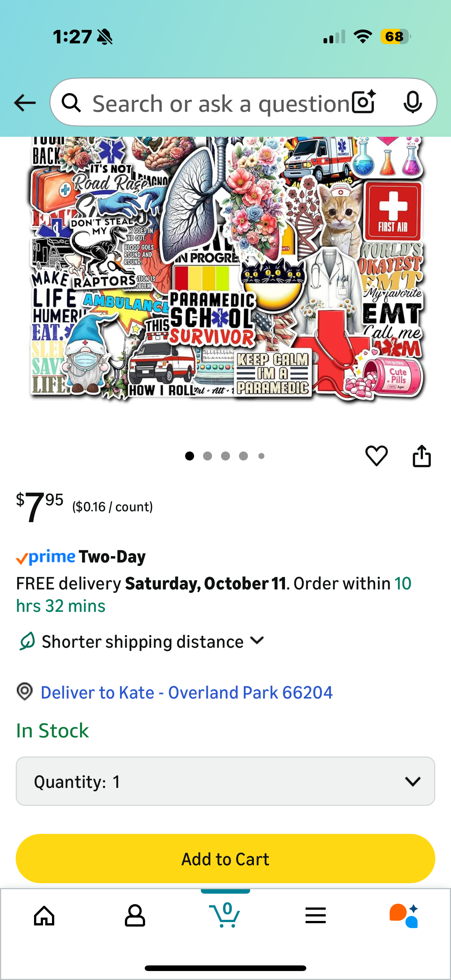Viewport: 451px width, 980px height.
Task: Change delivery address Overland Park 66204
Action: 187,692
